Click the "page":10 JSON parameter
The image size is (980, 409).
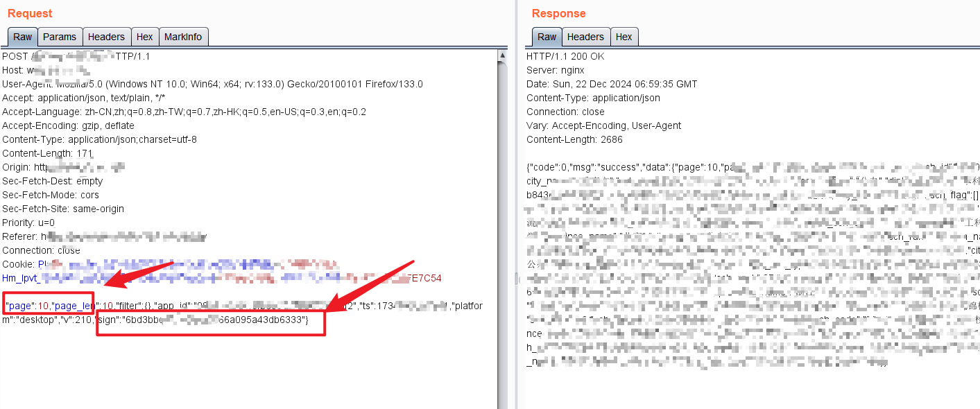pos(27,306)
